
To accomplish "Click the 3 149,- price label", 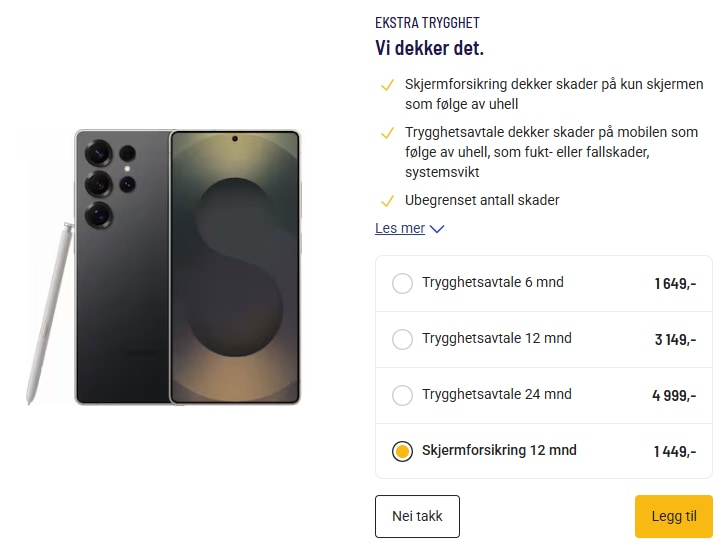I will point(675,339).
